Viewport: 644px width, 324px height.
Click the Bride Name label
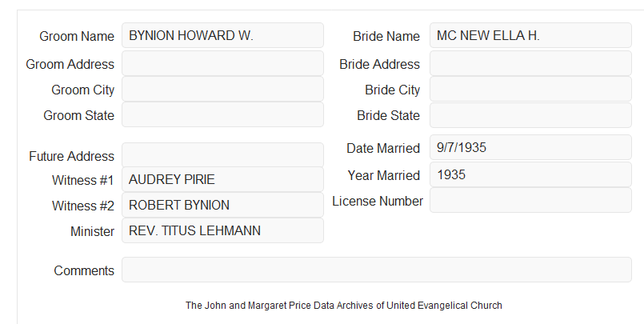[x=386, y=36]
